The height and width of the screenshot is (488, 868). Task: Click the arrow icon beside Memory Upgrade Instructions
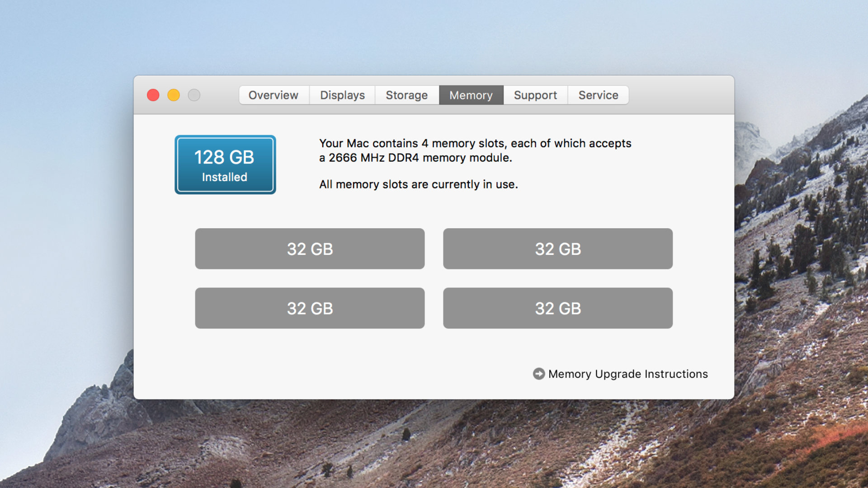(x=538, y=374)
